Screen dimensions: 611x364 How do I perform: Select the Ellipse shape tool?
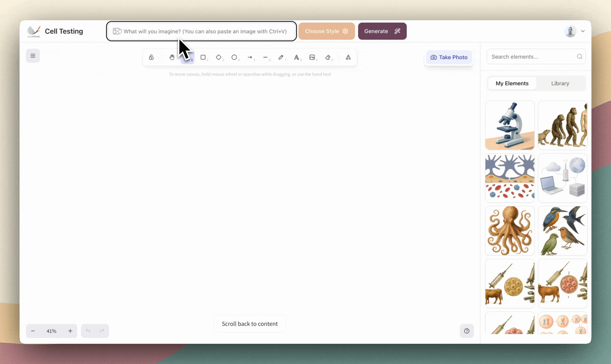[234, 57]
